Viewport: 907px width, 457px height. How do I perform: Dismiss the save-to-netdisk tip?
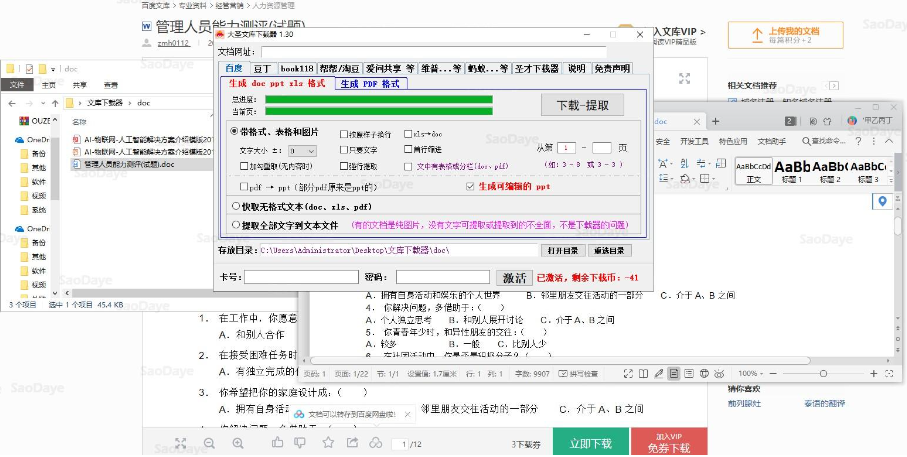tap(407, 414)
